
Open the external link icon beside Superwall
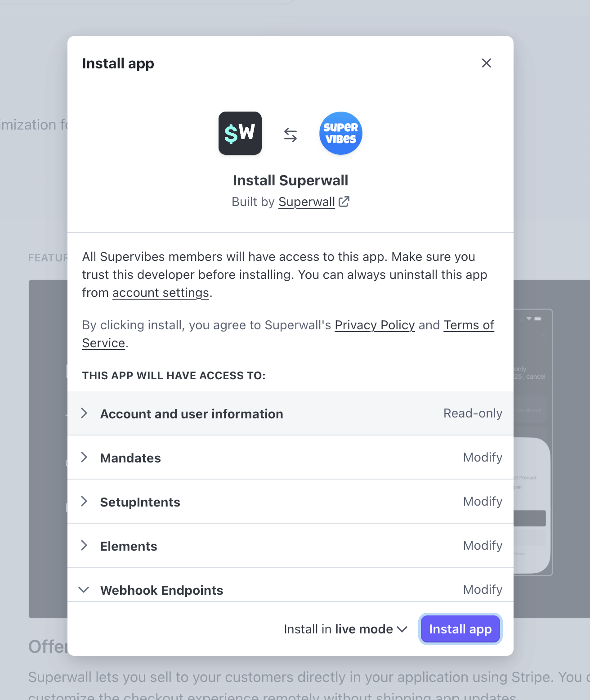[x=344, y=202]
